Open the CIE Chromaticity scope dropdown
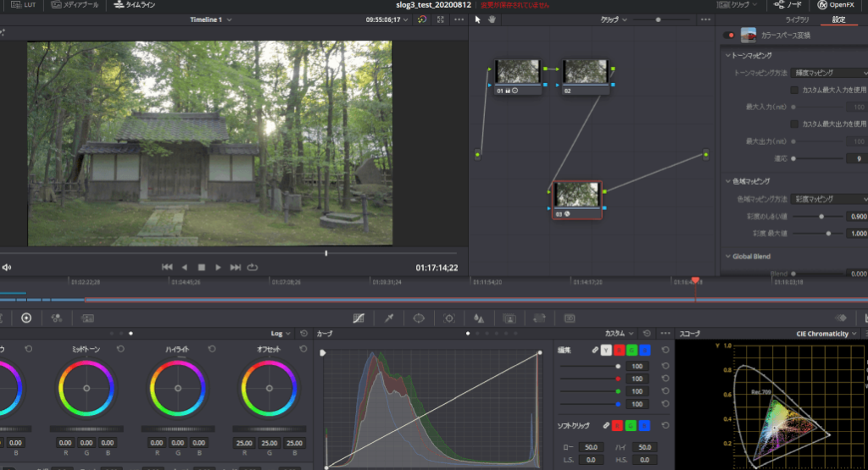 coord(826,334)
